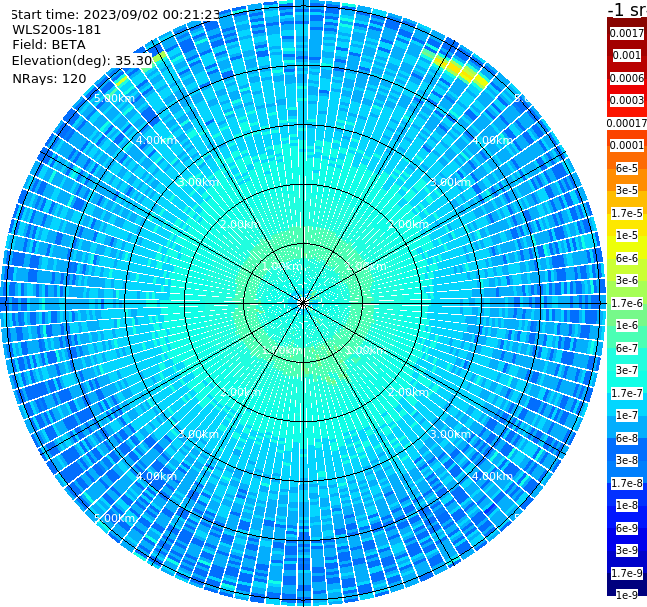Viewport: 647px width, 607px height.
Task: Click the 6e-6 colorbar tick label
Action: [627, 258]
